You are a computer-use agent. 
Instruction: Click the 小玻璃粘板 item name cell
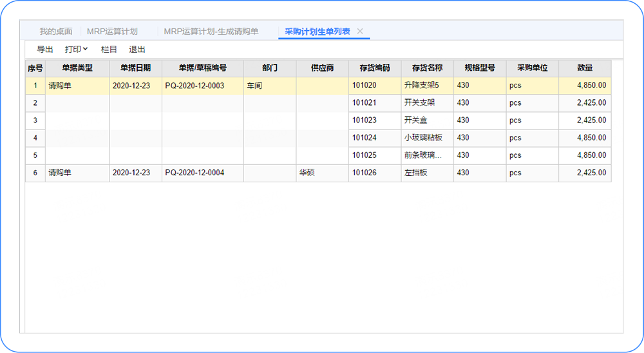423,137
